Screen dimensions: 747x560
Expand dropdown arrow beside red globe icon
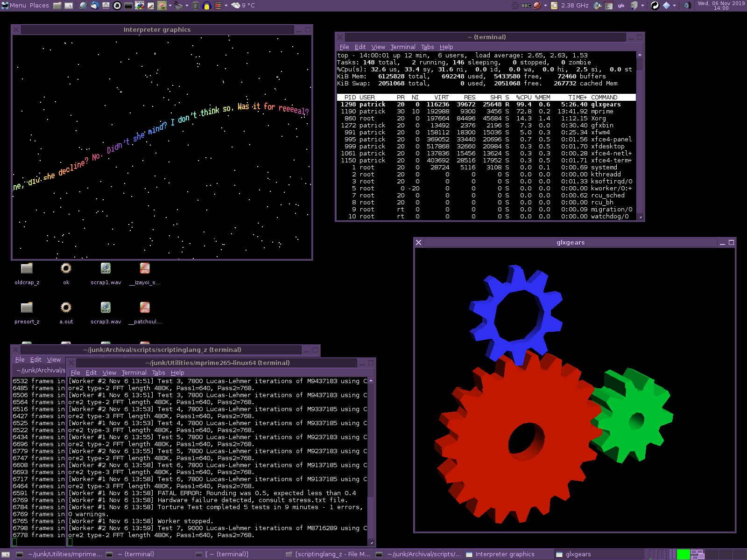coord(545,6)
